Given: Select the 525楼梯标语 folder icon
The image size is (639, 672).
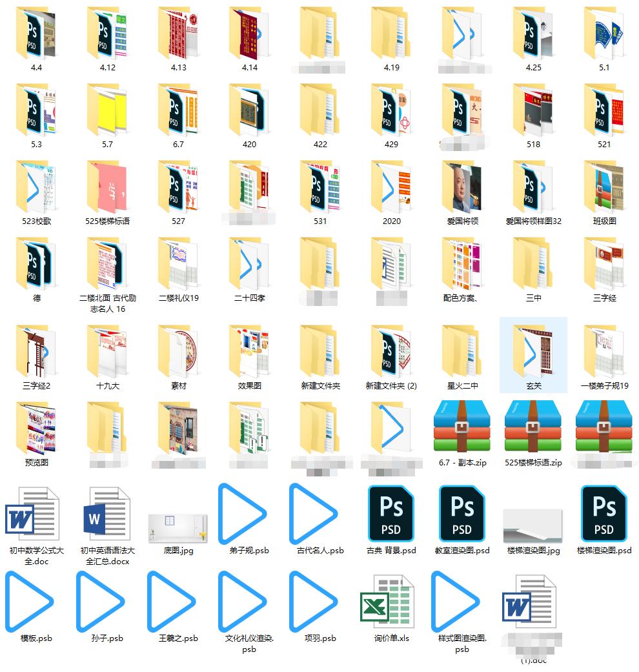Looking at the screenshot, I should tap(107, 187).
